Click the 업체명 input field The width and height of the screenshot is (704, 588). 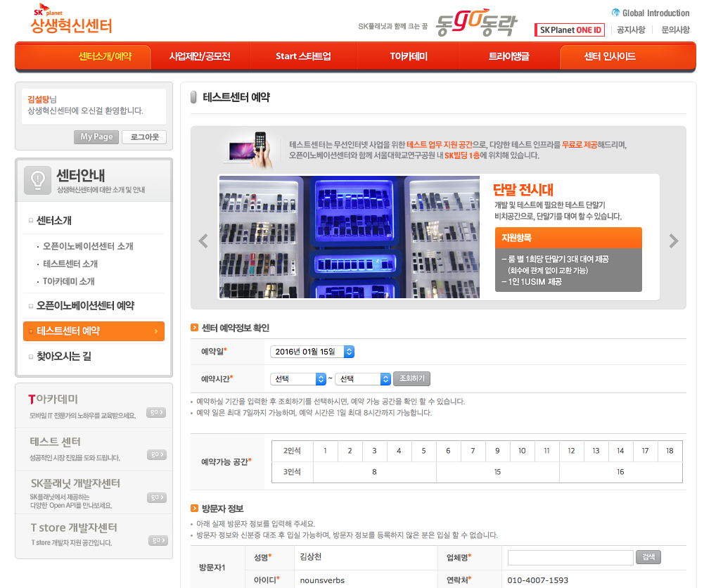point(570,557)
